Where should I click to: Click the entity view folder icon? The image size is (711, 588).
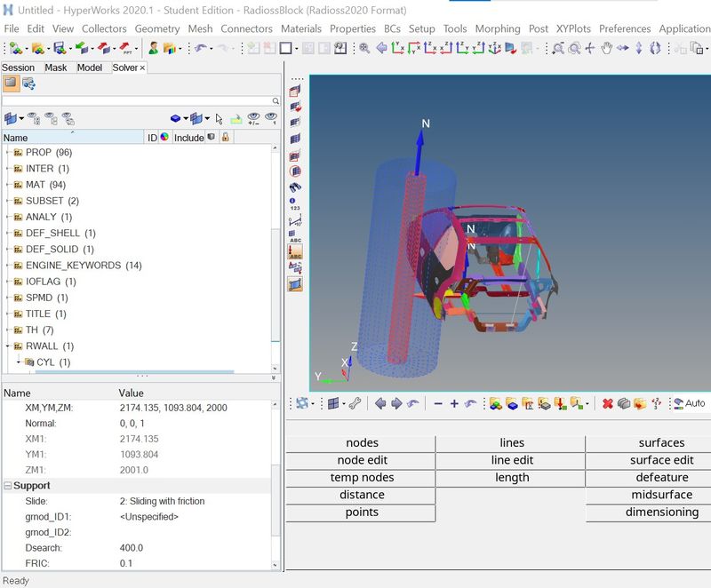point(11,83)
